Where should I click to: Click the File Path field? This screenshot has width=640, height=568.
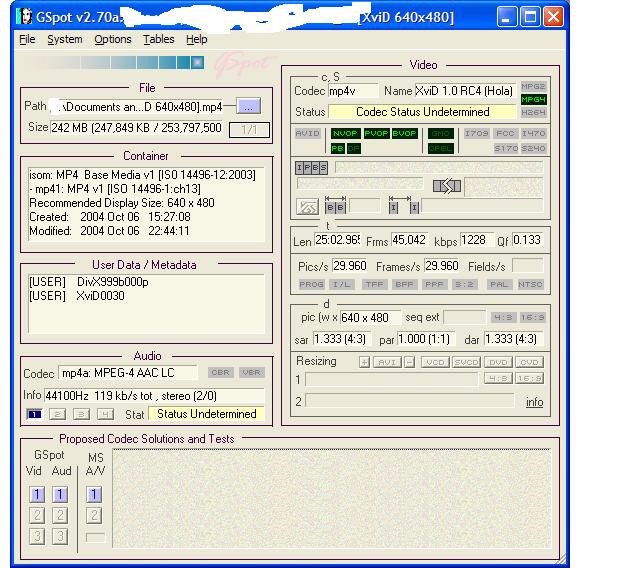[136, 107]
